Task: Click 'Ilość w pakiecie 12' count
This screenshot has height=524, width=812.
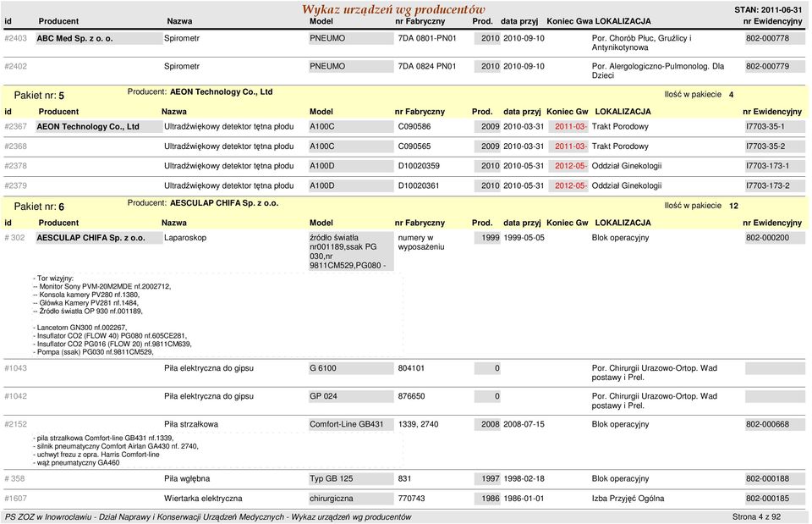Action: 701,206
